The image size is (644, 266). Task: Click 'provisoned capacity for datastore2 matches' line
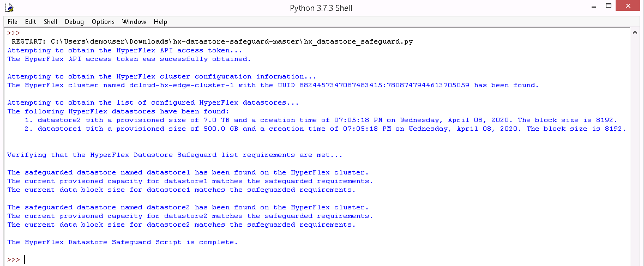click(190, 216)
